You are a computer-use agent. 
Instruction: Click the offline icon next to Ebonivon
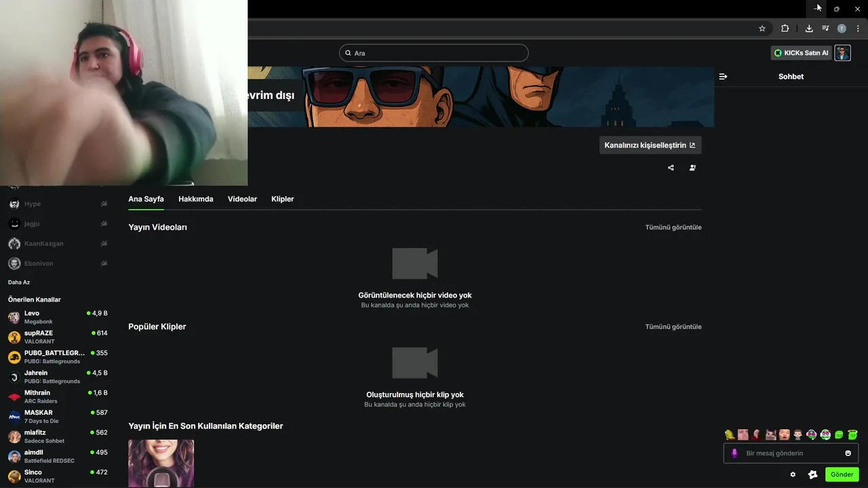(x=104, y=263)
